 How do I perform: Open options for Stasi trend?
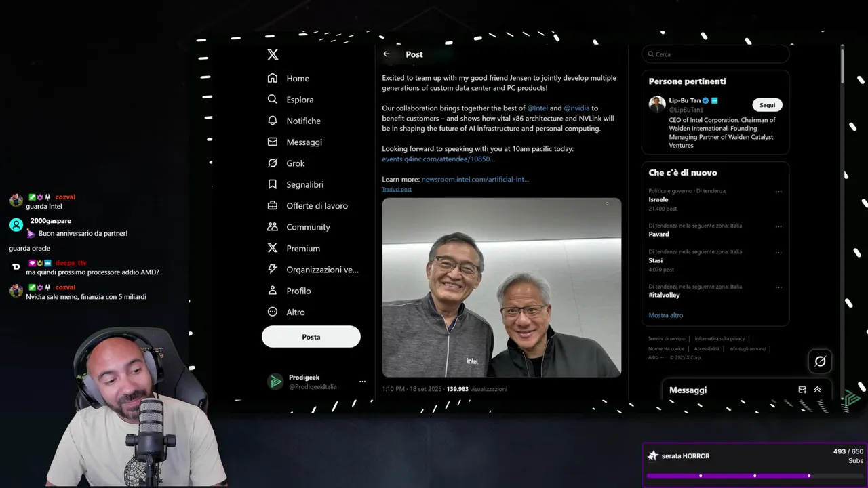click(778, 252)
